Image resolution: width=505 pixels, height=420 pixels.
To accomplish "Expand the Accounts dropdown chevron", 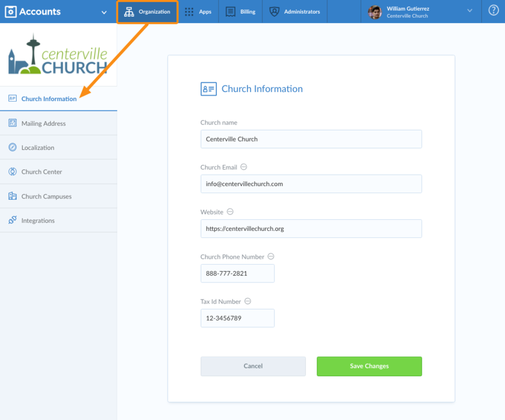I will (104, 11).
